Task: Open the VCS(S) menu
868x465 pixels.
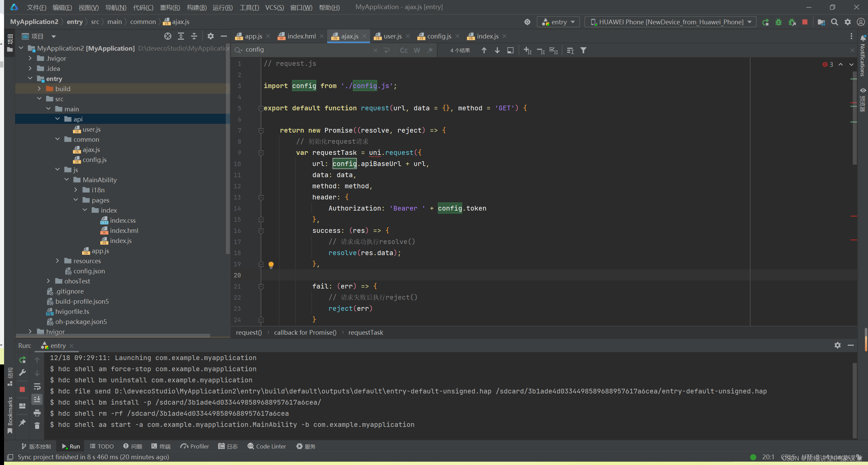Action: pos(274,7)
